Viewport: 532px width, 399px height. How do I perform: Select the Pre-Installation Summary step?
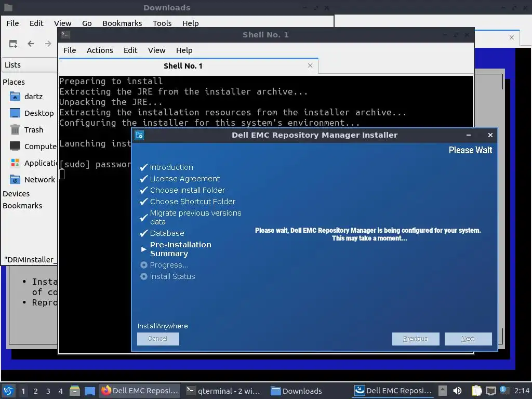181,249
